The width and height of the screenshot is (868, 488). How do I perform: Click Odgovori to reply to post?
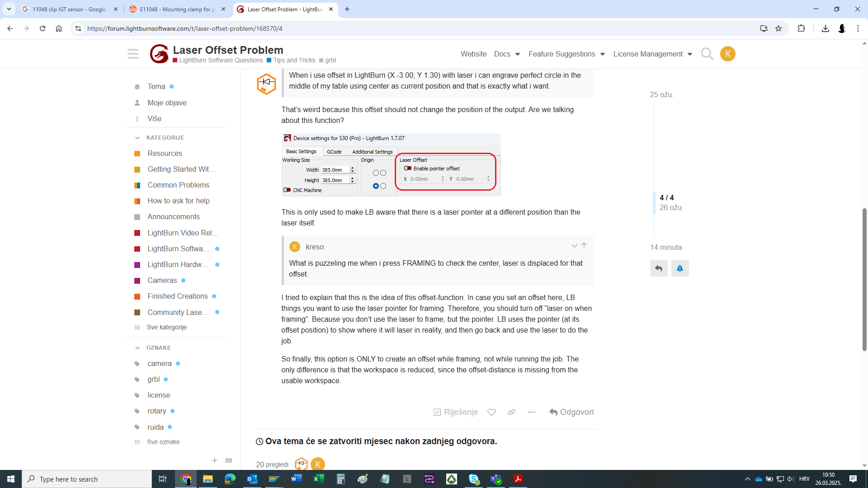pos(571,412)
